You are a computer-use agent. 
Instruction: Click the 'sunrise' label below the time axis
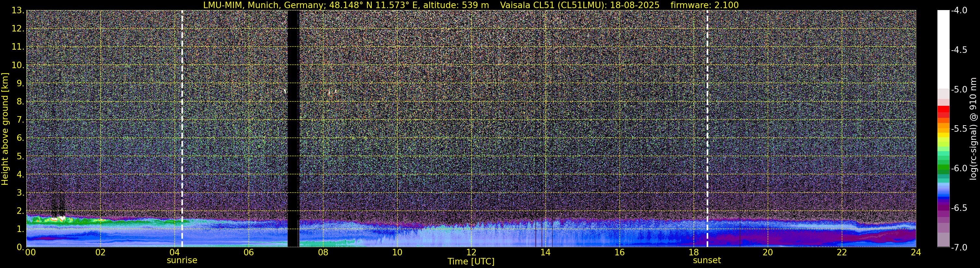tap(182, 261)
